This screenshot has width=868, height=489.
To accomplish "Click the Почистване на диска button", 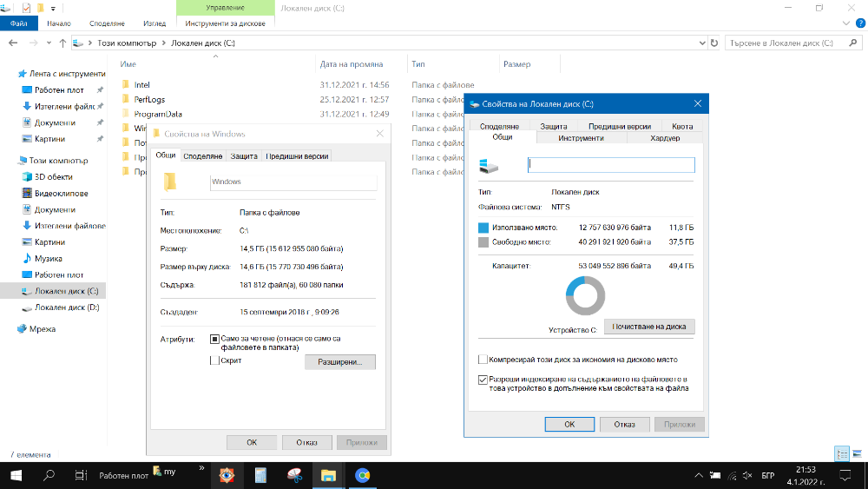I will tap(648, 327).
